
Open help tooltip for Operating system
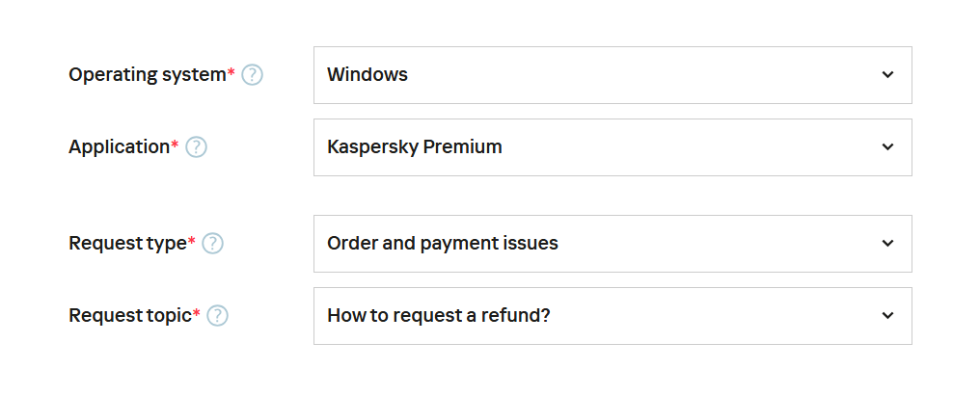(252, 75)
